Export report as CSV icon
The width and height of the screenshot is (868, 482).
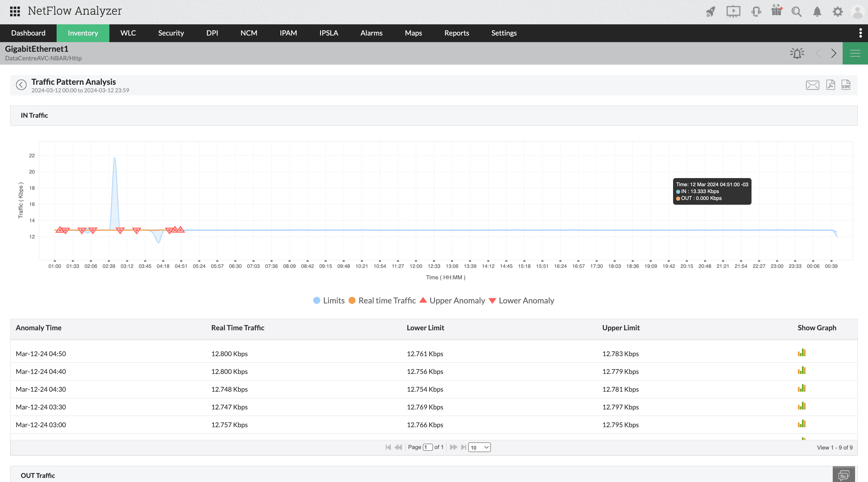[846, 85]
